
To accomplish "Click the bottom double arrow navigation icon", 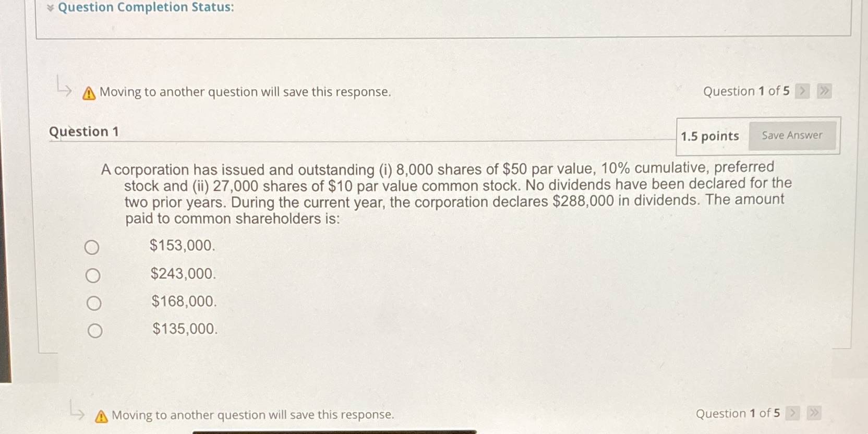I will [x=814, y=413].
